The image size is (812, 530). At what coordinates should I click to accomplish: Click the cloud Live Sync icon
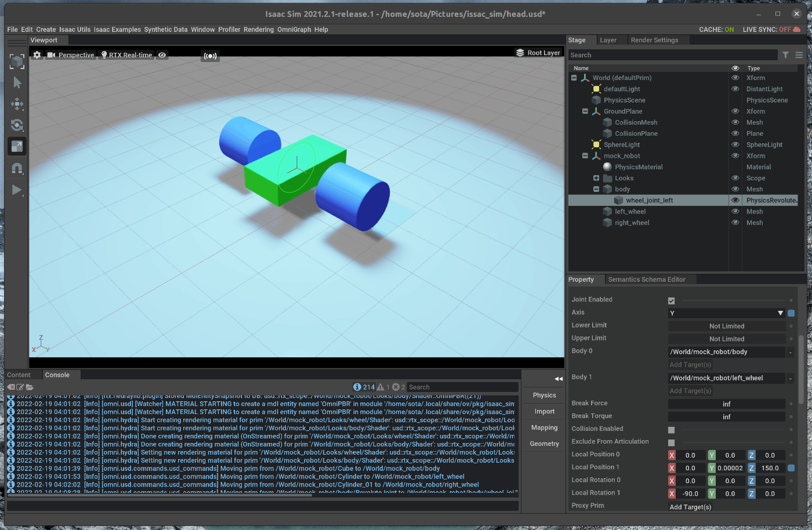[796, 29]
